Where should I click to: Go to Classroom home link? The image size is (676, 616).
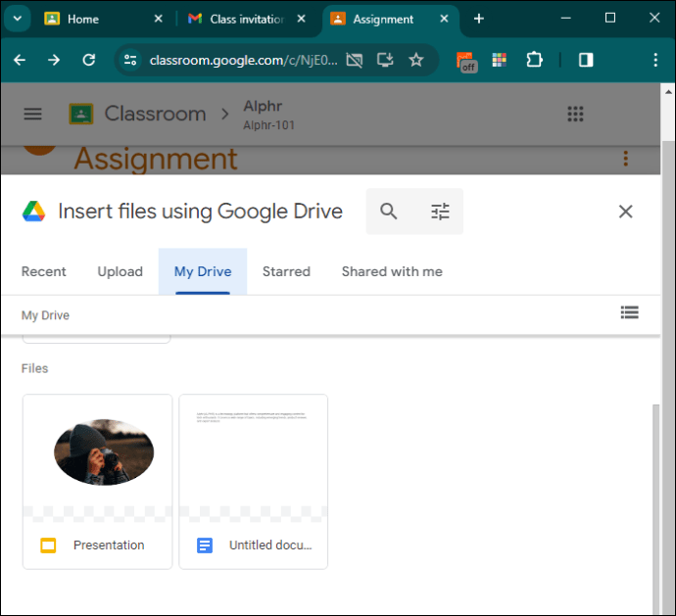pyautogui.click(x=155, y=114)
